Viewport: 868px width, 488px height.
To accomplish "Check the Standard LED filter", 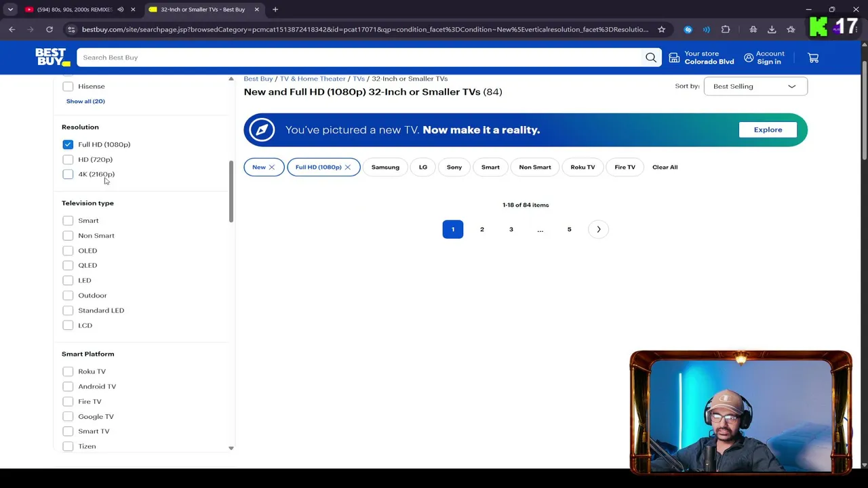I will pos(68,310).
